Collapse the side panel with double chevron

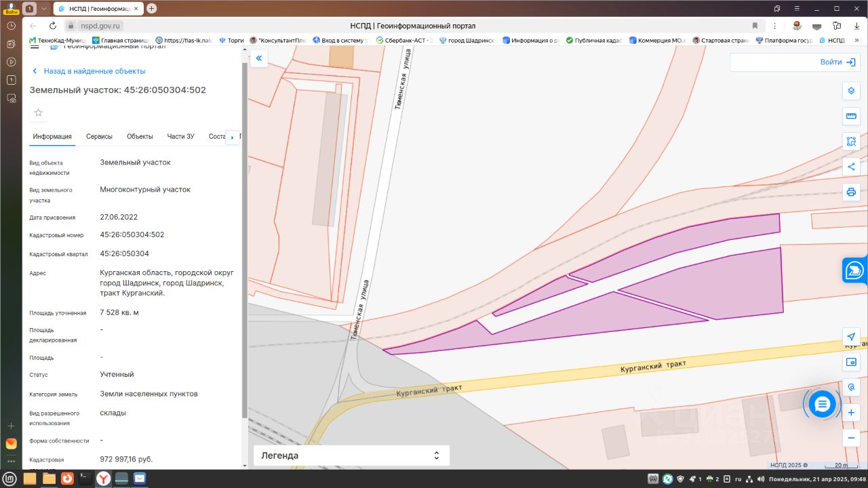coord(258,58)
